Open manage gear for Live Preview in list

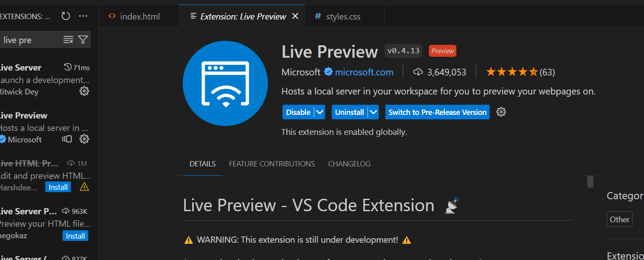[84, 139]
